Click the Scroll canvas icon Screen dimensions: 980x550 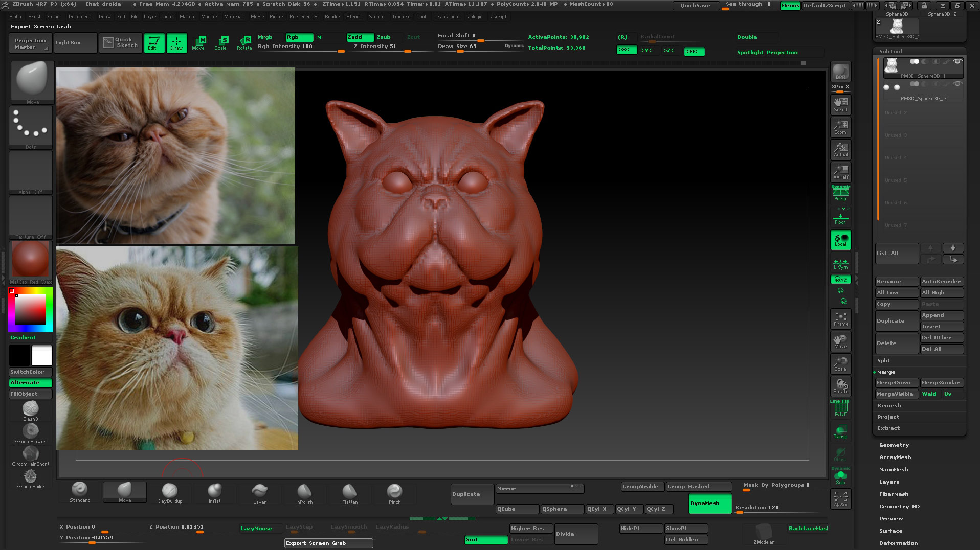[840, 104]
